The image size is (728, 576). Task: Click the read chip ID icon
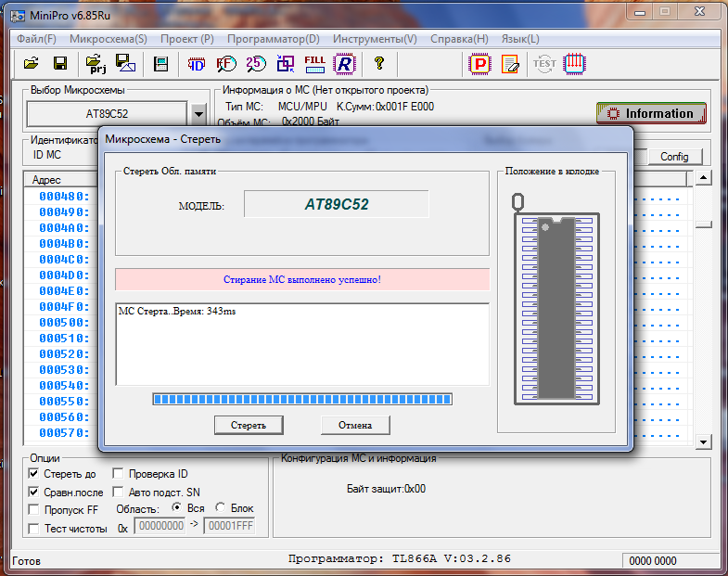[x=197, y=64]
